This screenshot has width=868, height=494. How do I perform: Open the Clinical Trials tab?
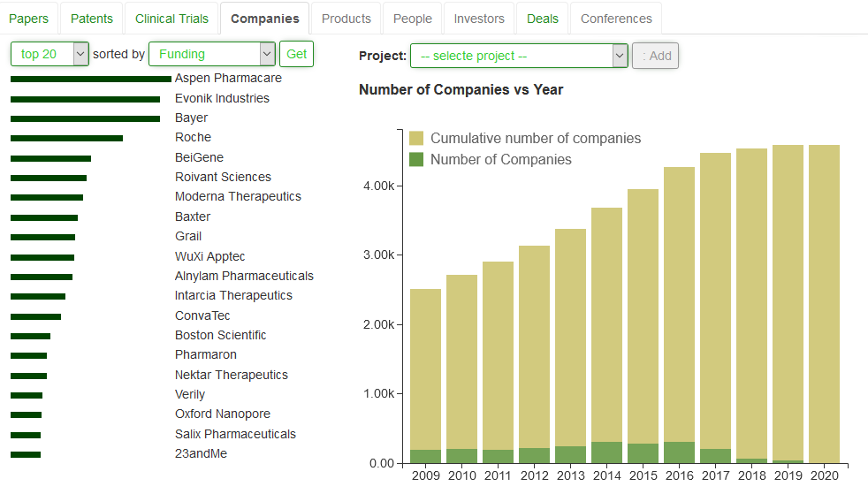[171, 19]
